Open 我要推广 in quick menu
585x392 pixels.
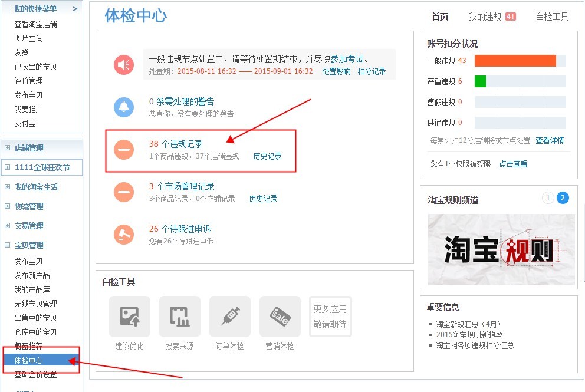pyautogui.click(x=28, y=109)
